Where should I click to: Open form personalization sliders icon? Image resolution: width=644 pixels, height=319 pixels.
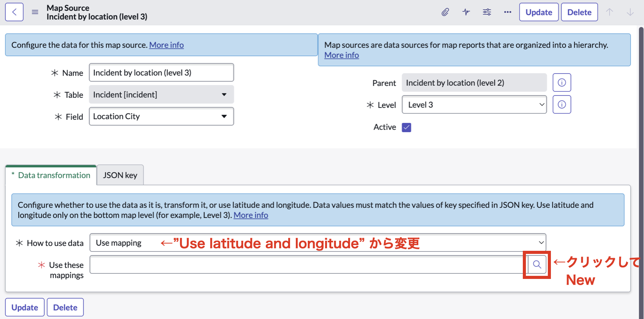487,12
